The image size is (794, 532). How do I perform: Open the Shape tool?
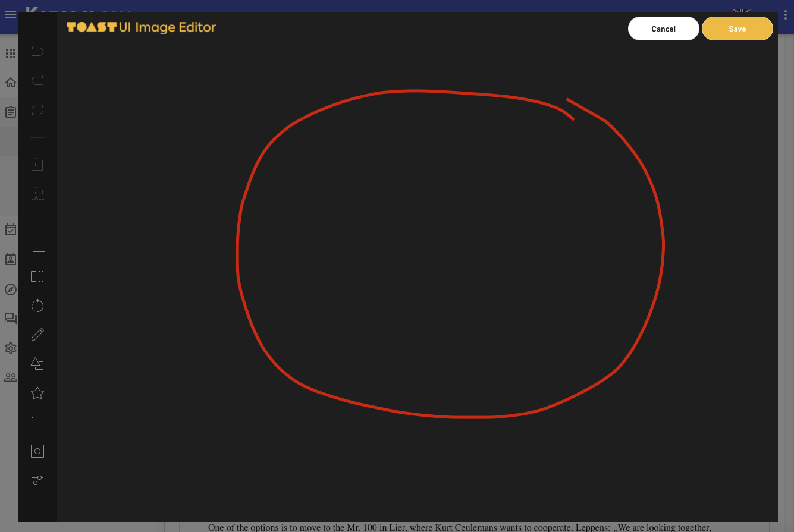(37, 363)
